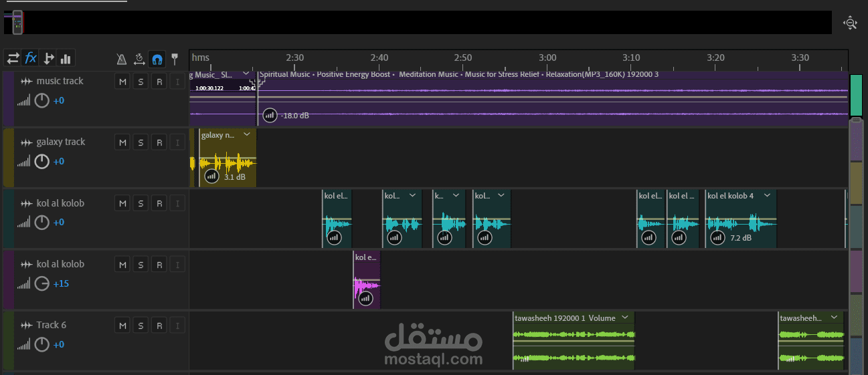Click the waveform icon of galaxy track
Image resolution: width=868 pixels, height=375 pixels.
tap(27, 142)
